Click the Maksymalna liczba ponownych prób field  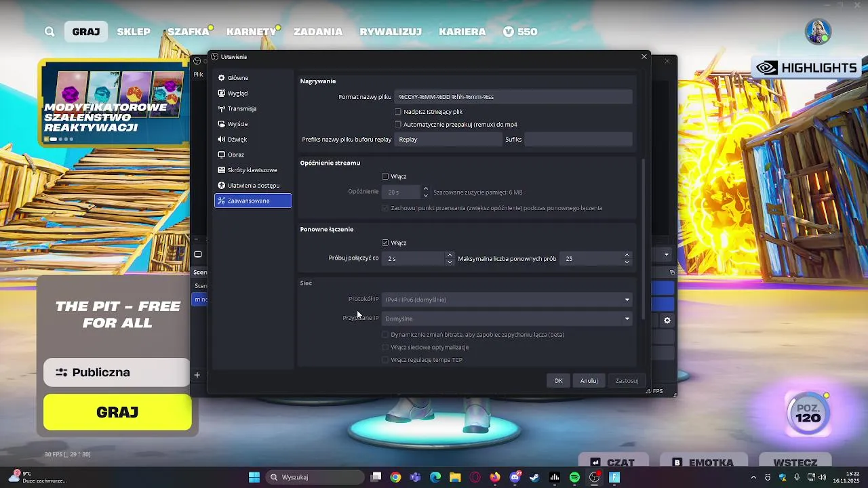(x=591, y=258)
